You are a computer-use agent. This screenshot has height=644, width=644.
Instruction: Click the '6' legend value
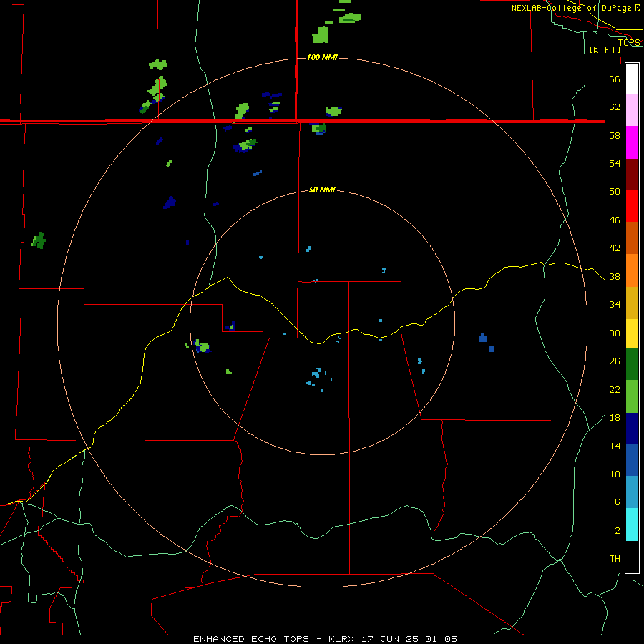point(618,502)
